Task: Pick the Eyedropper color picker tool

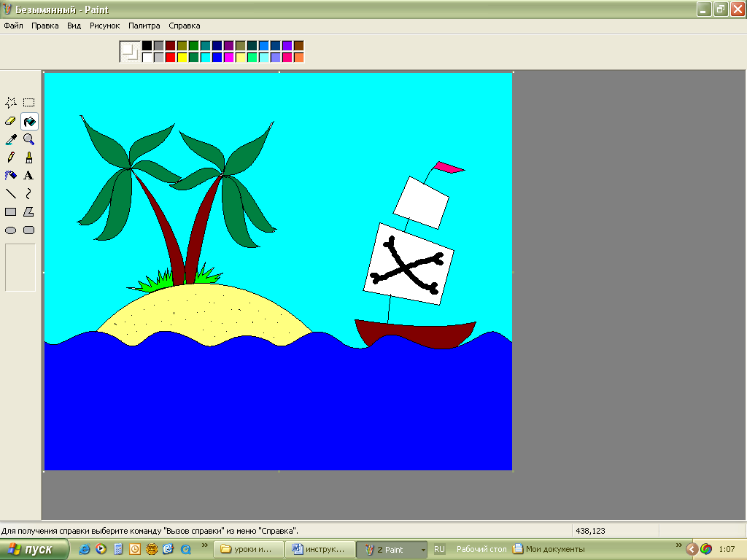Action: coord(11,139)
